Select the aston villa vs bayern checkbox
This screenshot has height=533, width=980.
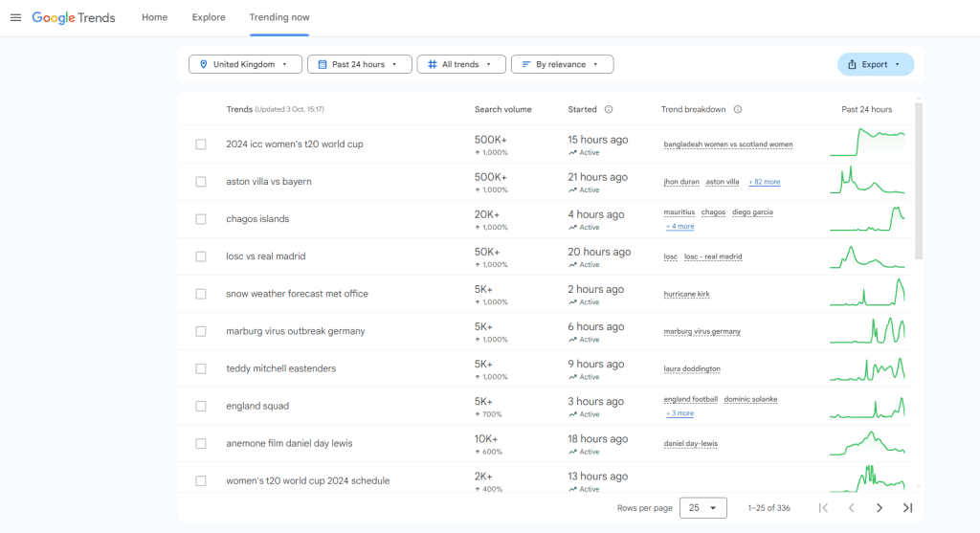click(x=201, y=182)
